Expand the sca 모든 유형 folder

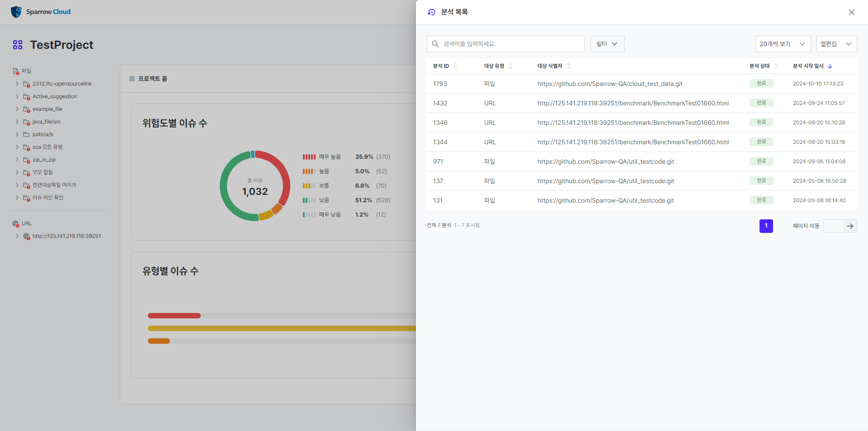click(17, 147)
